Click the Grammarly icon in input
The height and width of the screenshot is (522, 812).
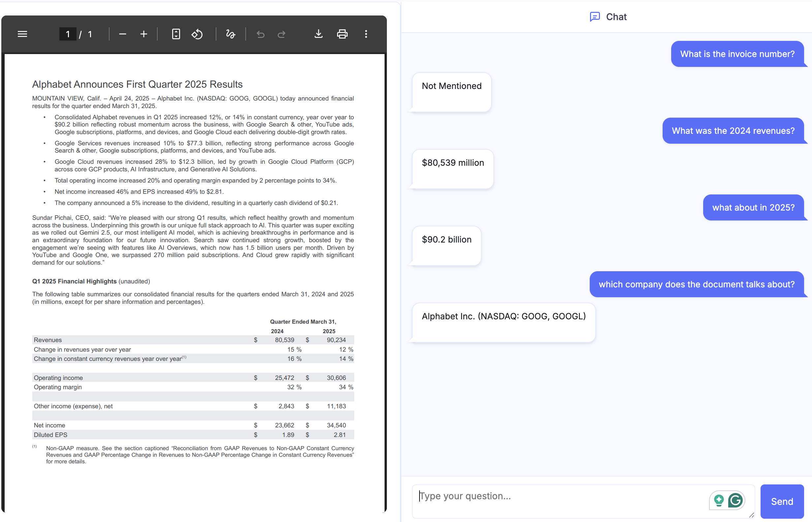(735, 500)
